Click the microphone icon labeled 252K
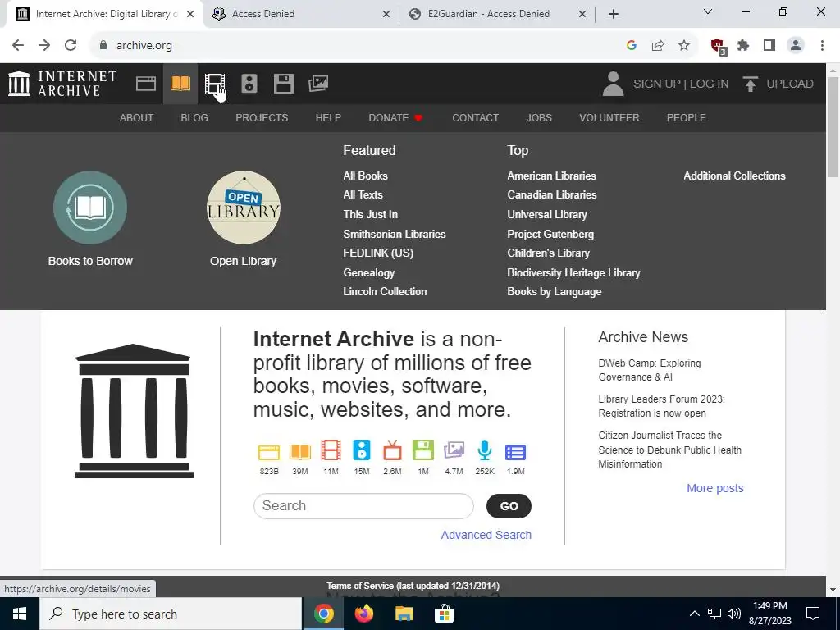This screenshot has width=840, height=630. 485,450
